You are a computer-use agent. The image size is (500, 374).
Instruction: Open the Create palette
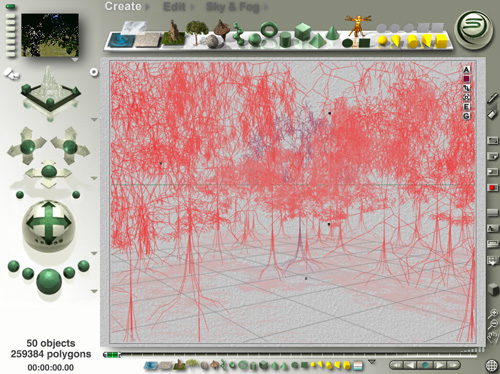point(123,6)
